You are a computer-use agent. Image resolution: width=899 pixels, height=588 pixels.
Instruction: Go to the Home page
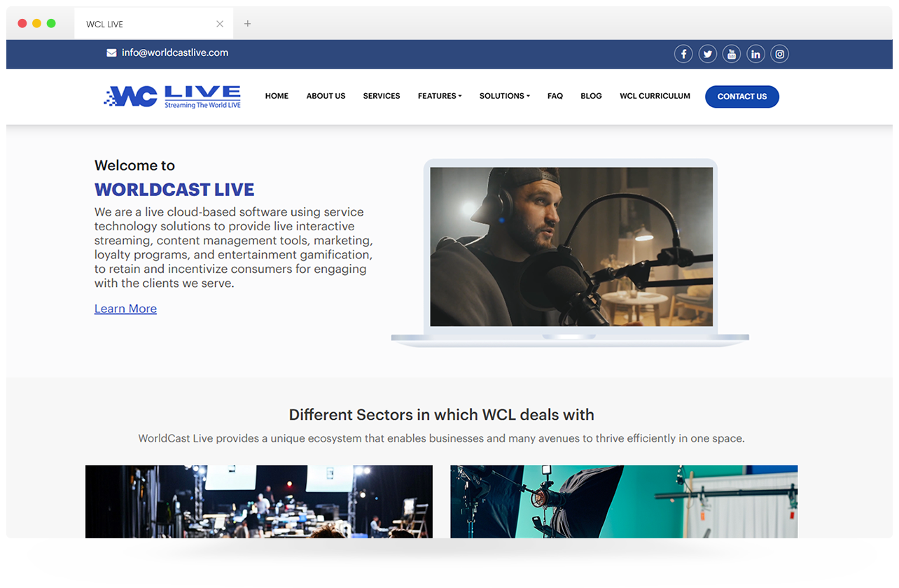(x=277, y=96)
